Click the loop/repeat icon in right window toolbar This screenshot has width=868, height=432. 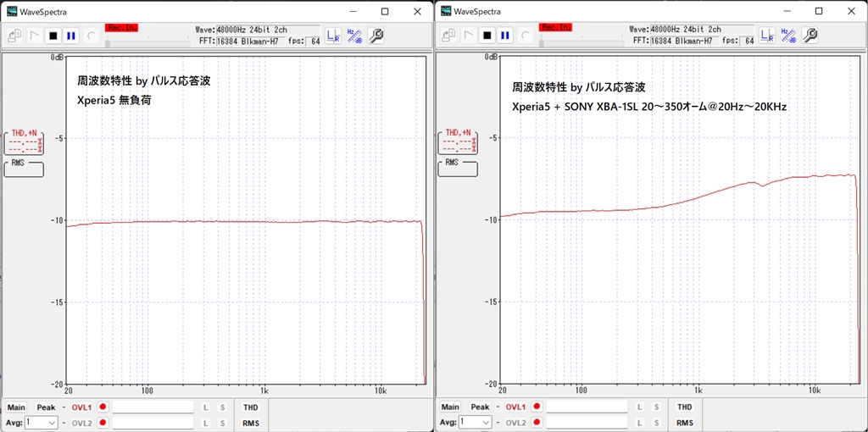[526, 36]
